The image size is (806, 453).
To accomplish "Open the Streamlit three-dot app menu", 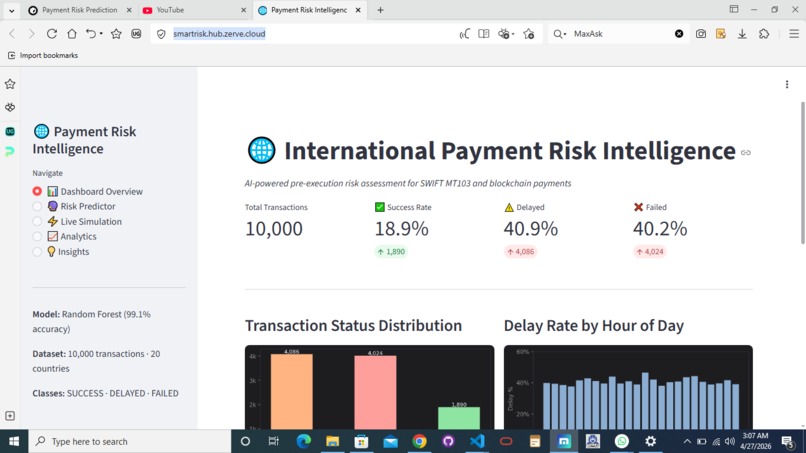I will coord(786,84).
